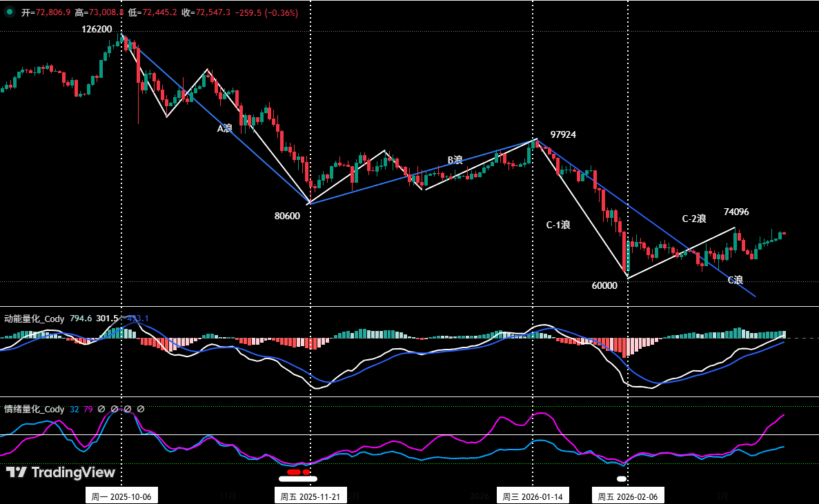Click the first ∅ icon beside 情绪量化_Cody values

click(101, 409)
